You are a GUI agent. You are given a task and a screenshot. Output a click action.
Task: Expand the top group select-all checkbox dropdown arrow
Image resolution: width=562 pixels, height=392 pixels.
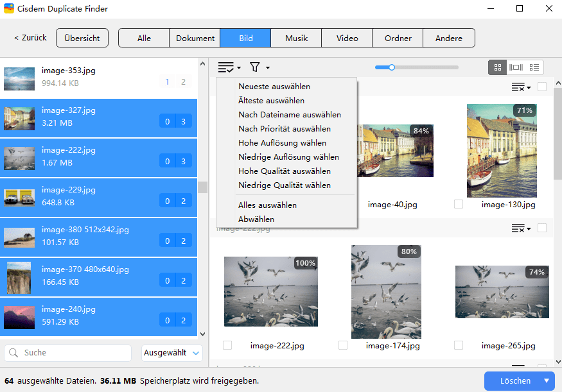tap(529, 87)
